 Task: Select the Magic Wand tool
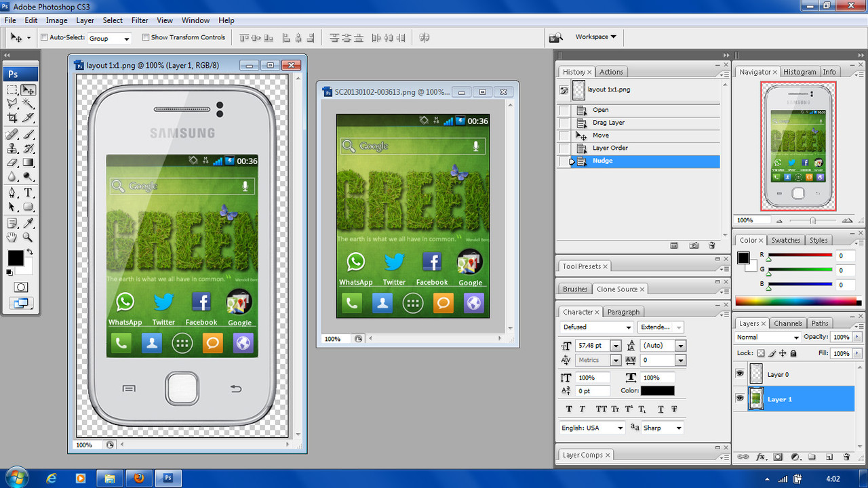pyautogui.click(x=28, y=104)
